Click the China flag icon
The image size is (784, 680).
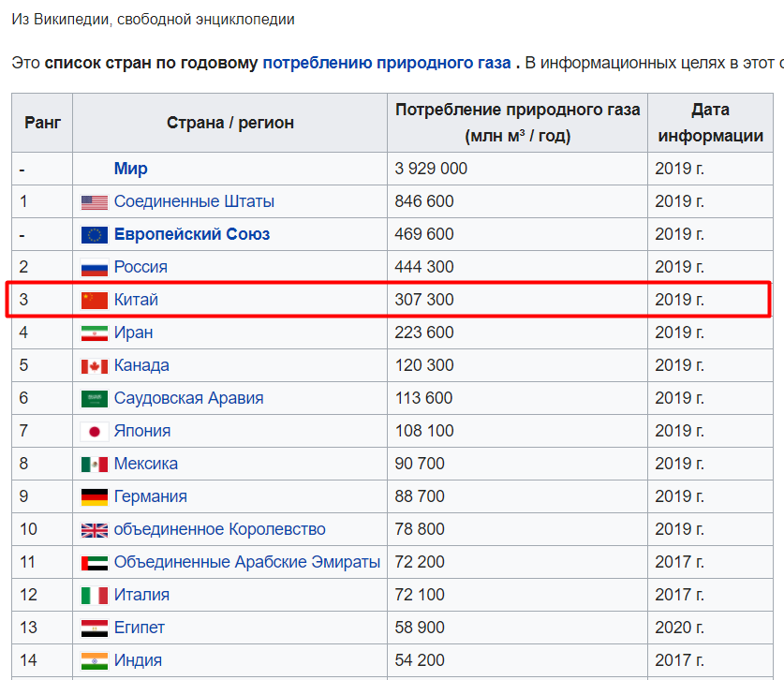(95, 301)
